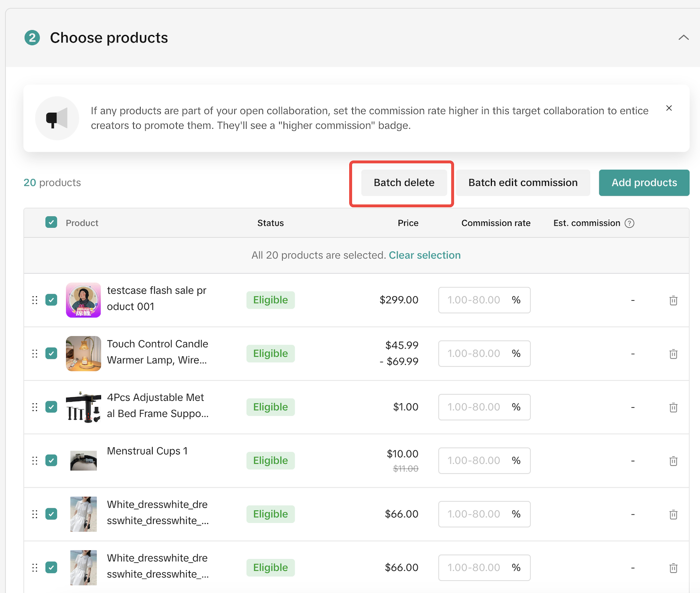Viewport: 700px width, 593px height.
Task: Deselect the Menstrual Cups 1 checkbox
Action: (51, 460)
